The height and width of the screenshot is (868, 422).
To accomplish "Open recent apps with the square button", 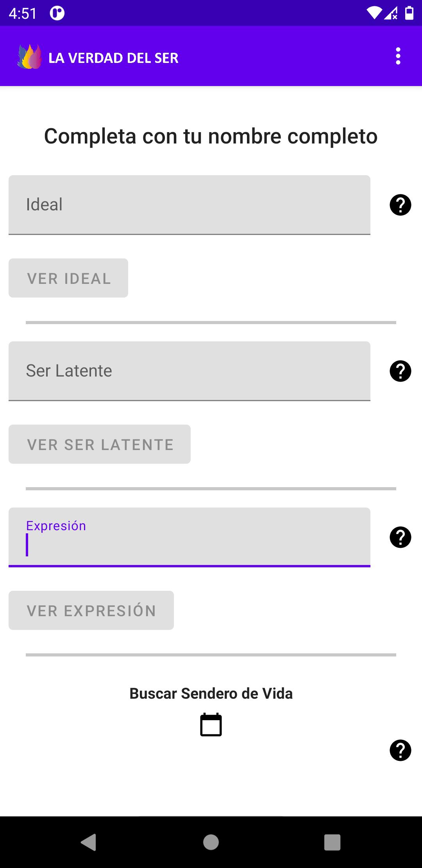I will click(x=333, y=842).
